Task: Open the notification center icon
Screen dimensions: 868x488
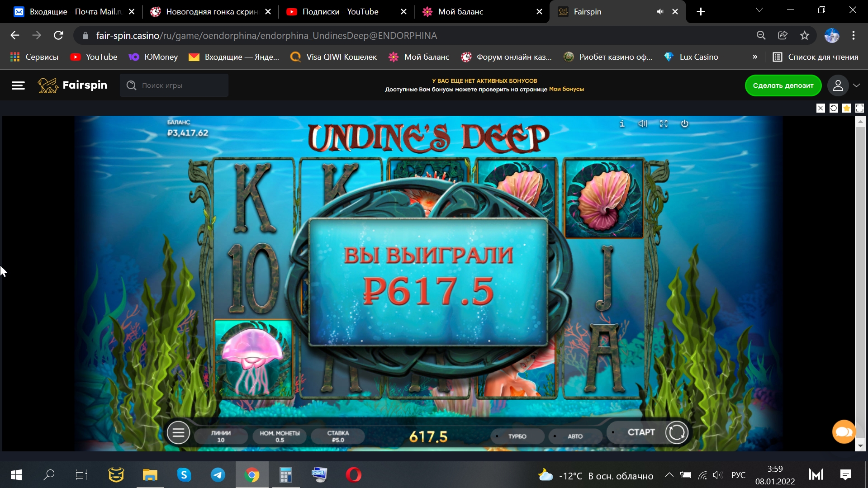Action: point(845,475)
